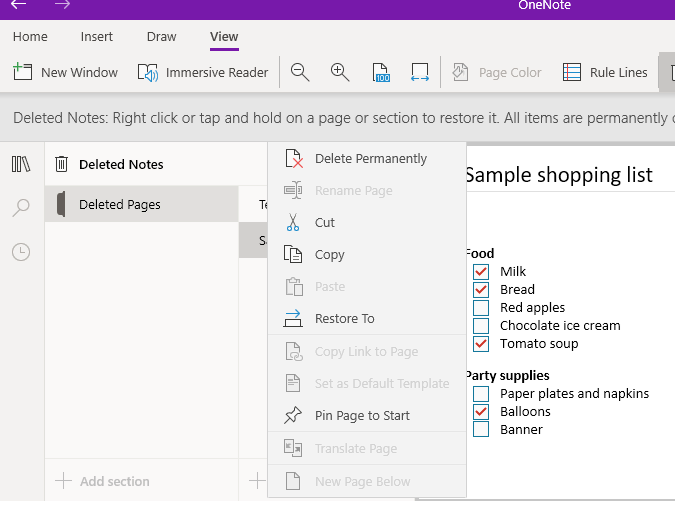The image size is (675, 505).
Task: Open the notebooks list icon in sidebar
Action: pyautogui.click(x=21, y=164)
